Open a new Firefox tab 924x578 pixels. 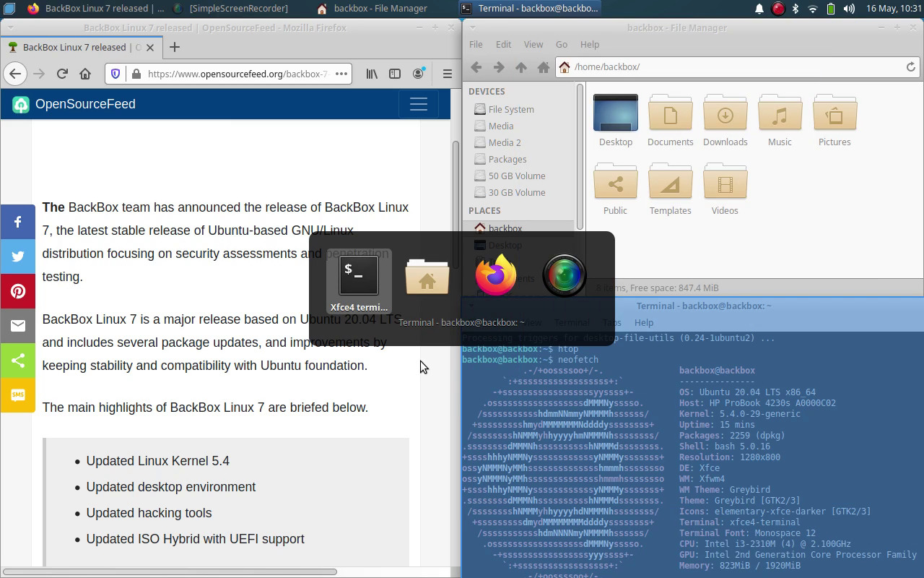[x=174, y=47]
